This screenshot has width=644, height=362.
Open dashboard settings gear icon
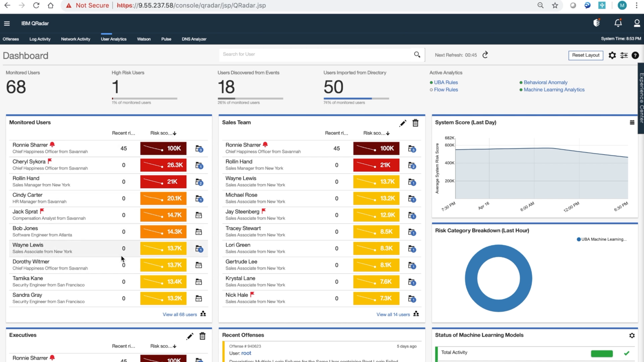pos(612,55)
